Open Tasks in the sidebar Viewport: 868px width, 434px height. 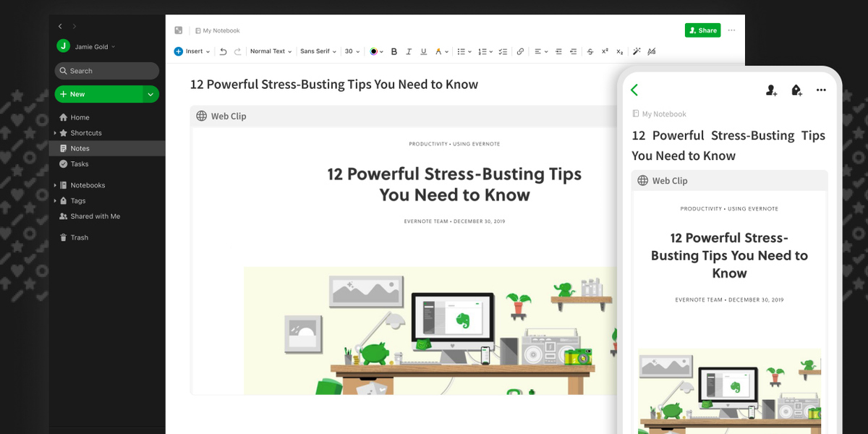80,164
